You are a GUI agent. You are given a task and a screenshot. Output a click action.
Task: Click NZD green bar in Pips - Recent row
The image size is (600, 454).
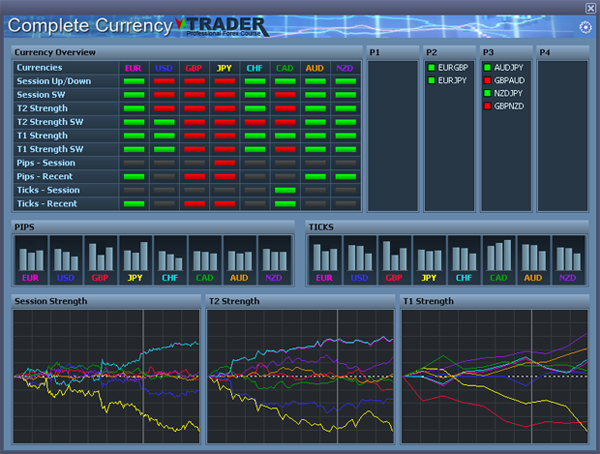pos(346,176)
